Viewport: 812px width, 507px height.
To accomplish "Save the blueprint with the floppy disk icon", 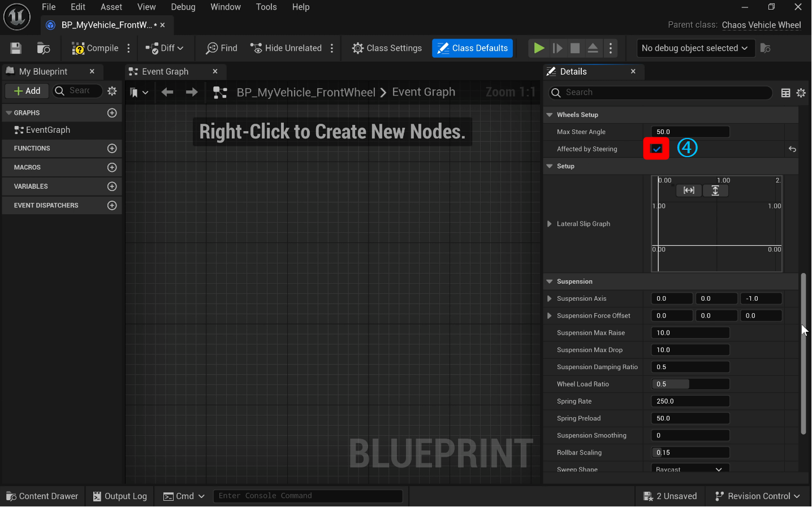I will (16, 48).
